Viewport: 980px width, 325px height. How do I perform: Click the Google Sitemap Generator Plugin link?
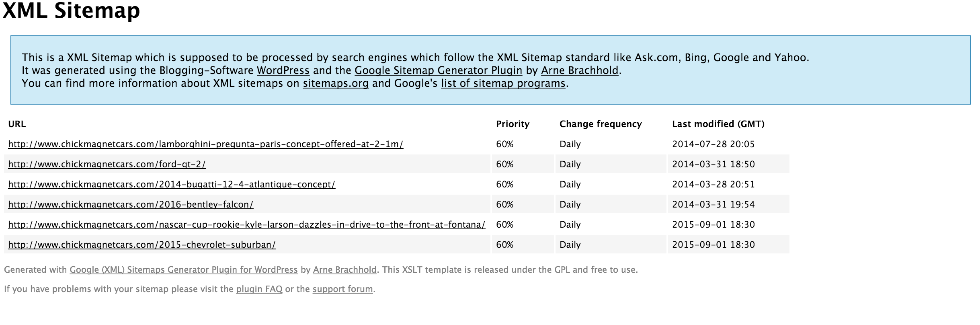pos(438,70)
